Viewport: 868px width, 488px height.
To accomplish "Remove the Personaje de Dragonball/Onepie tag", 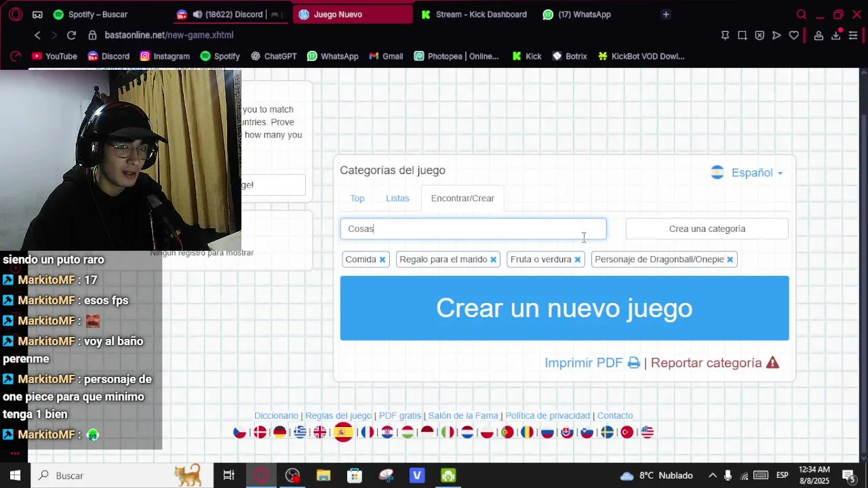I will click(730, 260).
